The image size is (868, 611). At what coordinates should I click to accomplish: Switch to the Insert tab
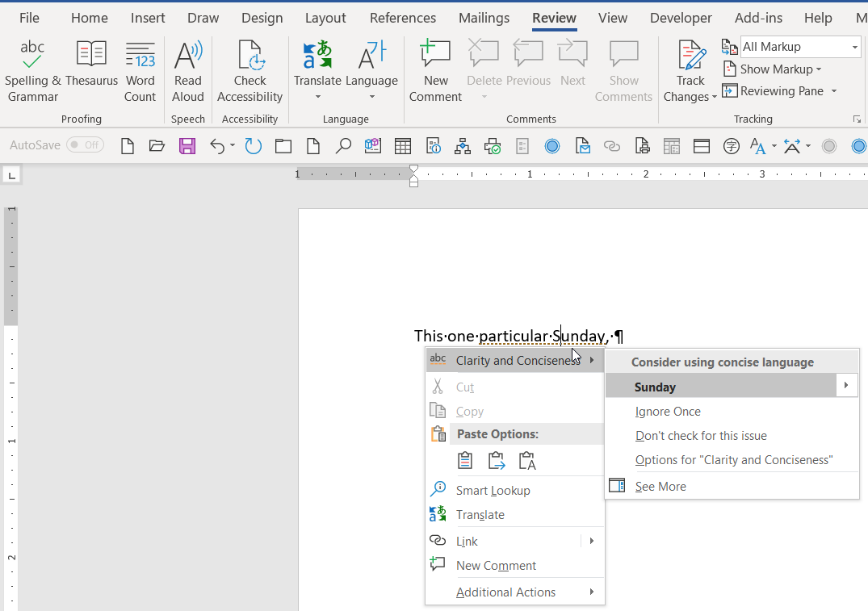148,18
